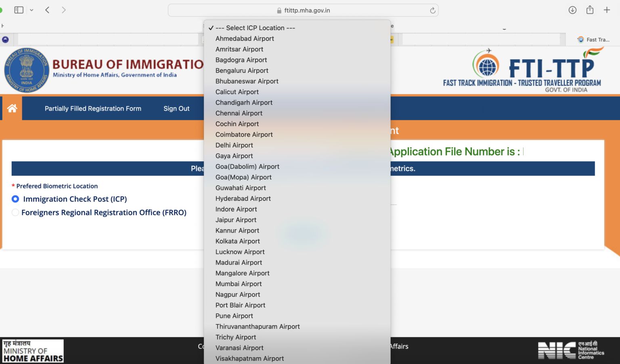Open the tab group chevron dropdown
Screen dimensions: 620x364
[x=31, y=10]
